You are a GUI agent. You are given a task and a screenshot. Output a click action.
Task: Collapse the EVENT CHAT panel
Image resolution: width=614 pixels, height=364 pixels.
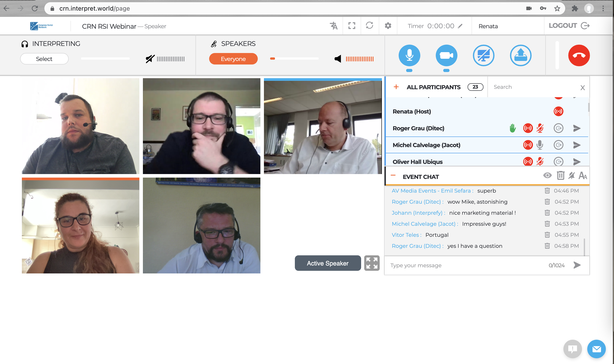(x=393, y=175)
